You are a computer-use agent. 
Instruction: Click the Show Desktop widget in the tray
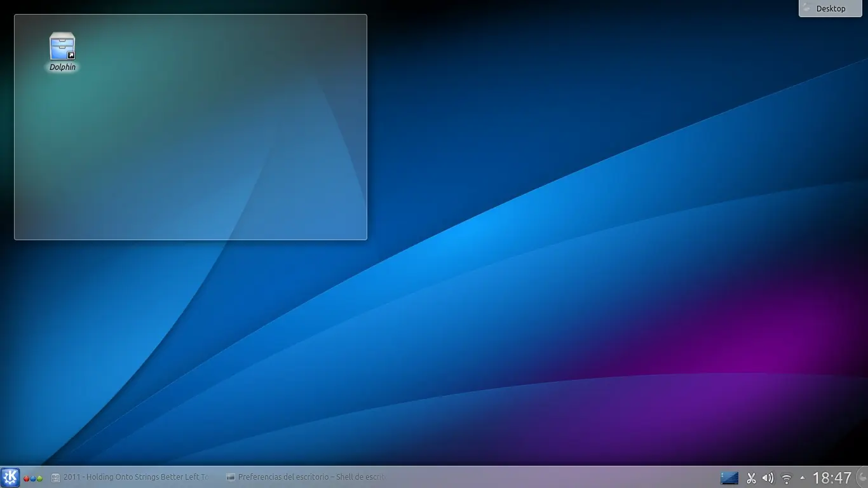[729, 477]
